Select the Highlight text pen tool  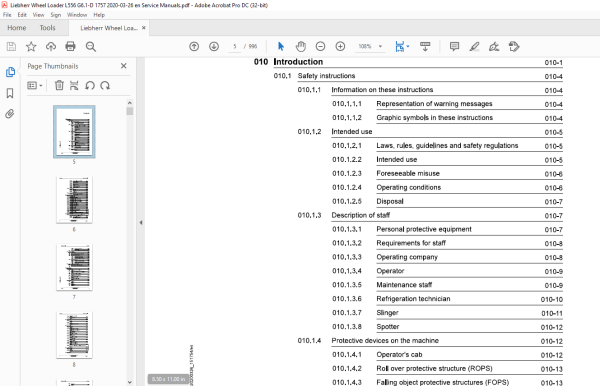[474, 47]
